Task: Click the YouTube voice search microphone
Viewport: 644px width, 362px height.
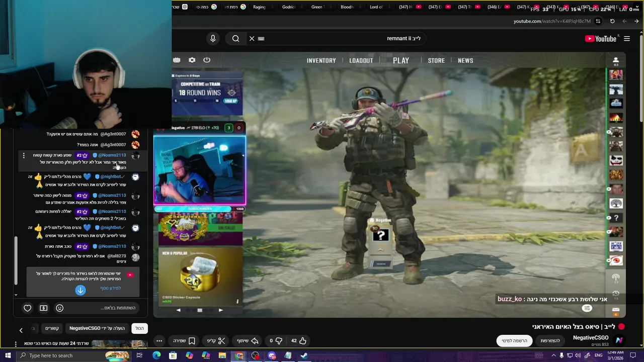Action: point(213,38)
